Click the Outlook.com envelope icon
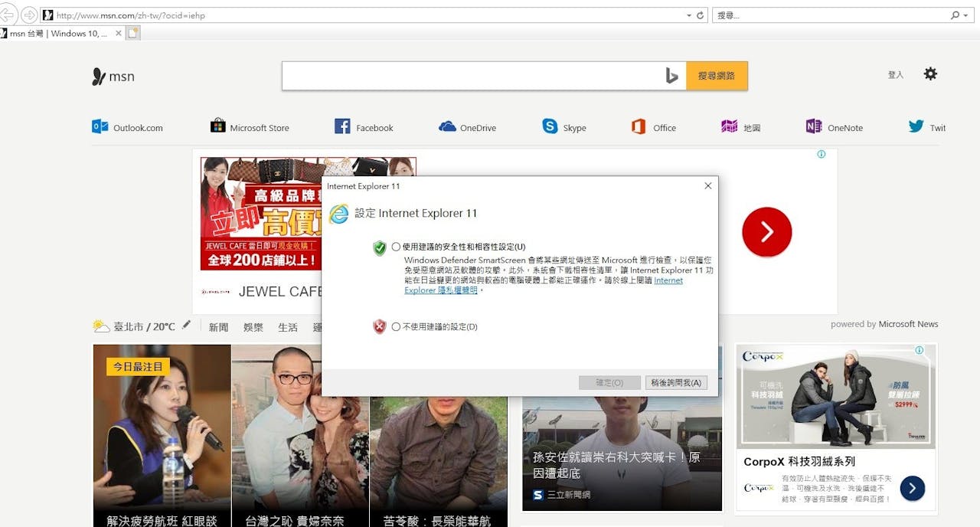 click(100, 127)
